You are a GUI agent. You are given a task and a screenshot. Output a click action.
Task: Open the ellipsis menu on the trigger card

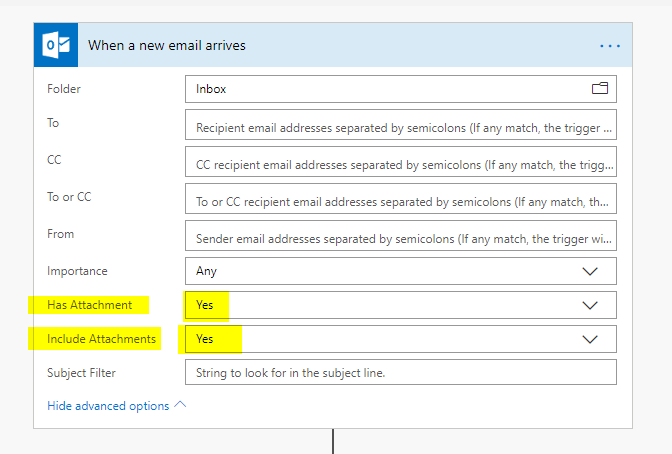(x=610, y=46)
